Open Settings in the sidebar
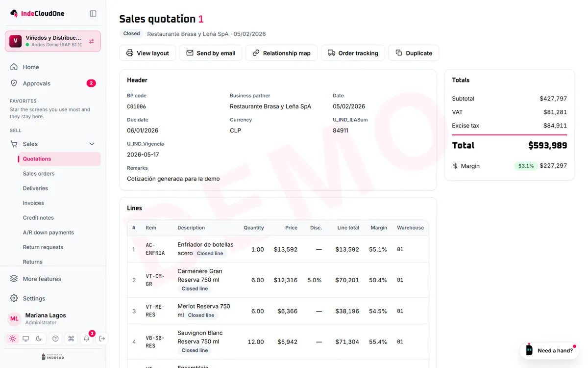Image resolution: width=588 pixels, height=368 pixels. pyautogui.click(x=53, y=298)
